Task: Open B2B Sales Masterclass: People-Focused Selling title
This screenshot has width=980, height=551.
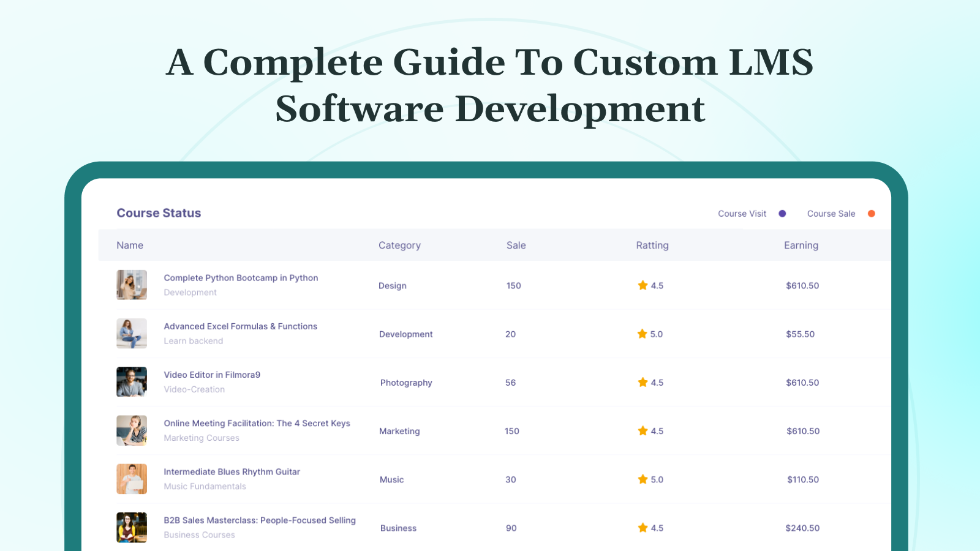Action: [260, 520]
